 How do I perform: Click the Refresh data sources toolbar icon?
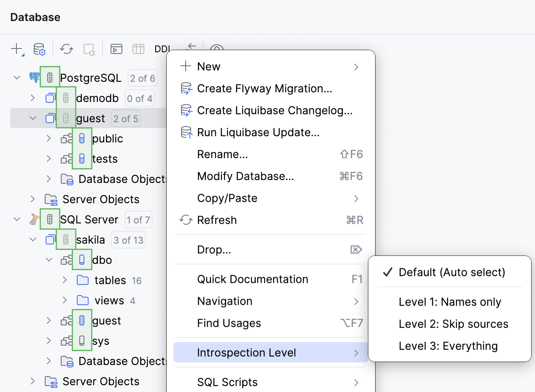66,49
